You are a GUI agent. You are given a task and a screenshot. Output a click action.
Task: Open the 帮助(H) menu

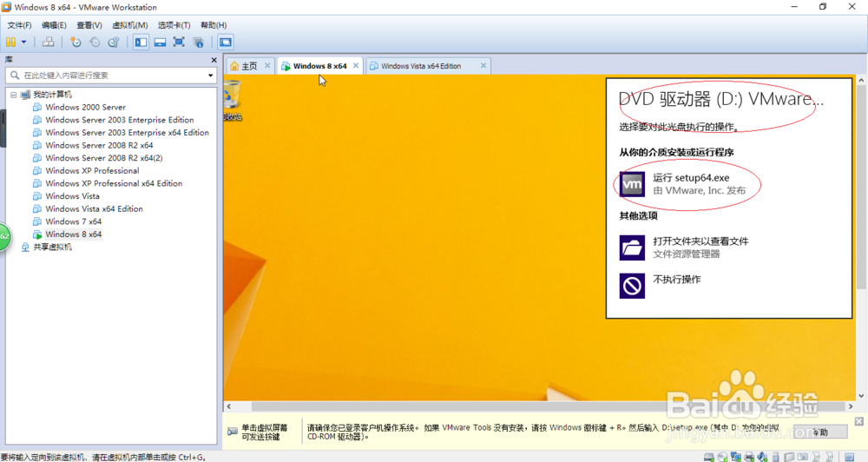214,25
